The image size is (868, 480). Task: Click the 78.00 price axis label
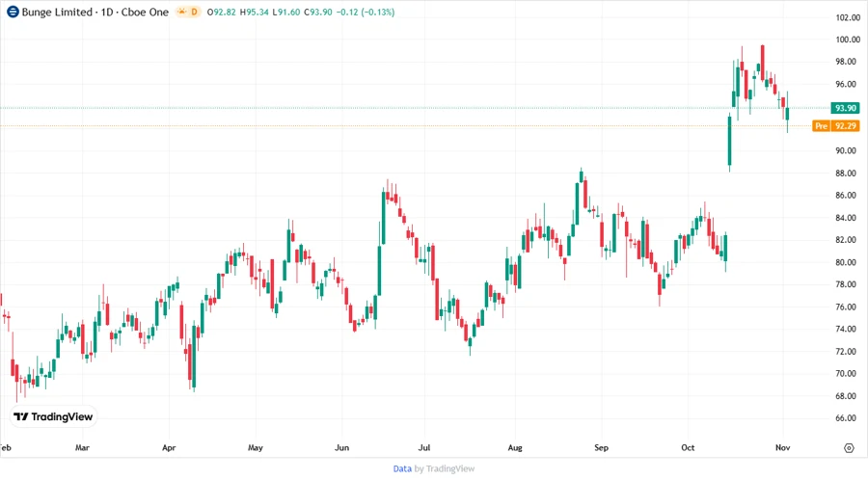tap(848, 284)
